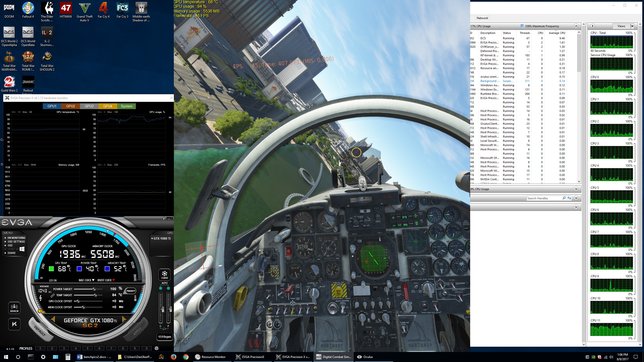644x362 pixels.
Task: Open the Views dropdown arrow
Action: [632, 26]
